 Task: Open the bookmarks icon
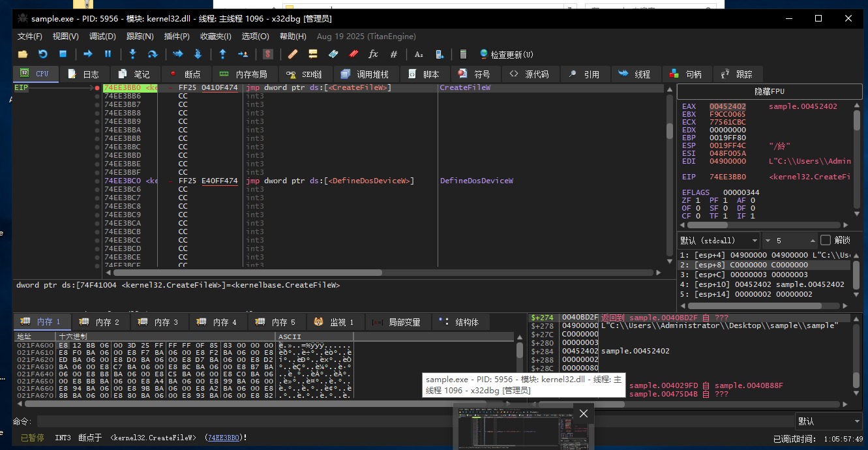click(x=353, y=54)
